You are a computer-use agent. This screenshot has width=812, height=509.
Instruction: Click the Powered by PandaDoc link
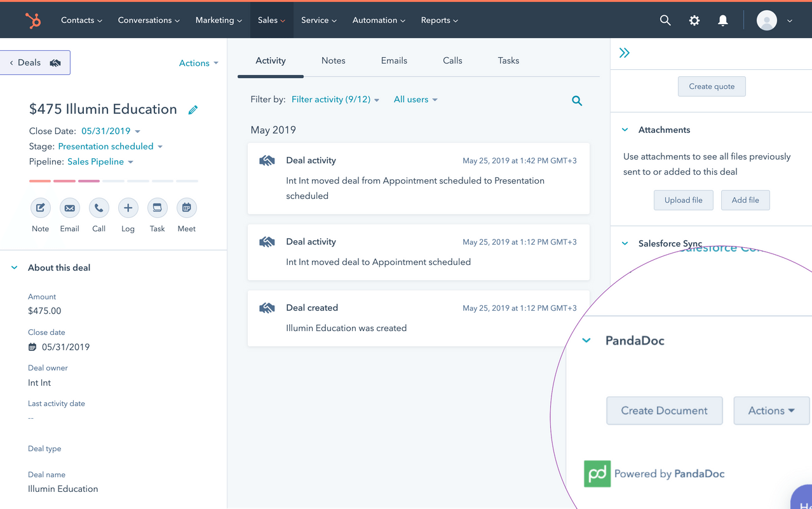(x=669, y=474)
